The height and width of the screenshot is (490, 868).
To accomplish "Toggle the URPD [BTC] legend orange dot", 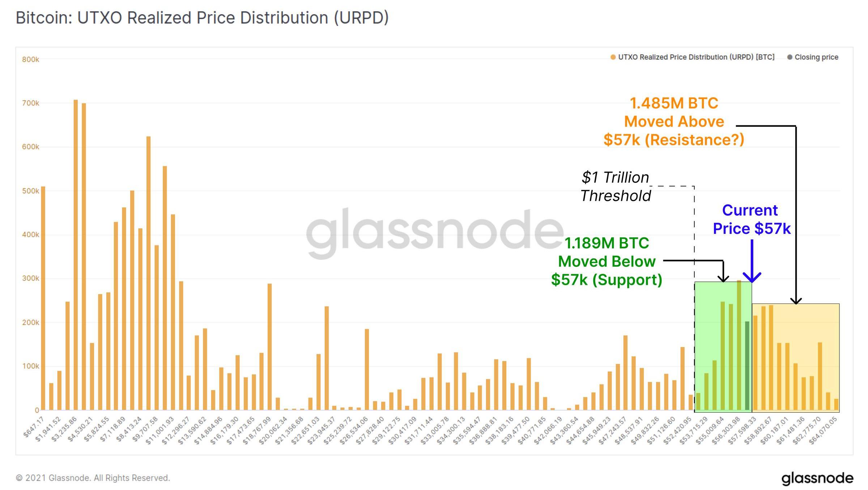I will tap(613, 57).
